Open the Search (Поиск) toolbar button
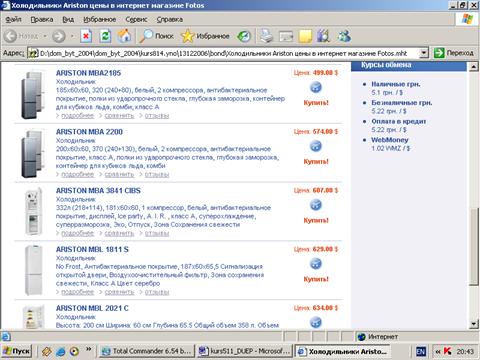480x360 pixels. click(156, 36)
